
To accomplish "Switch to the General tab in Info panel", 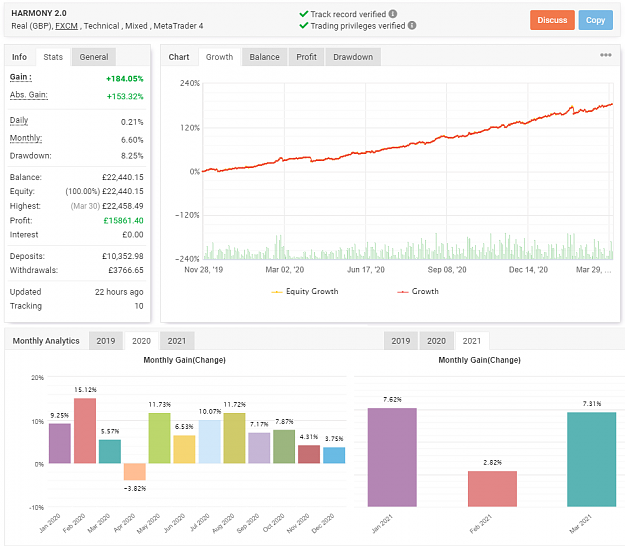I will coord(94,57).
